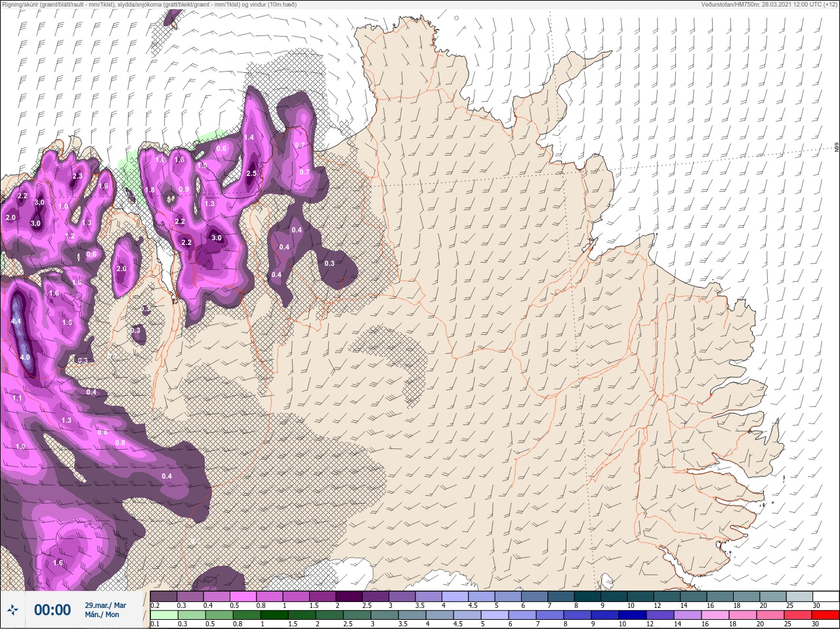Pick top legend swatch between 0.2 and 0.3

pyautogui.click(x=164, y=596)
